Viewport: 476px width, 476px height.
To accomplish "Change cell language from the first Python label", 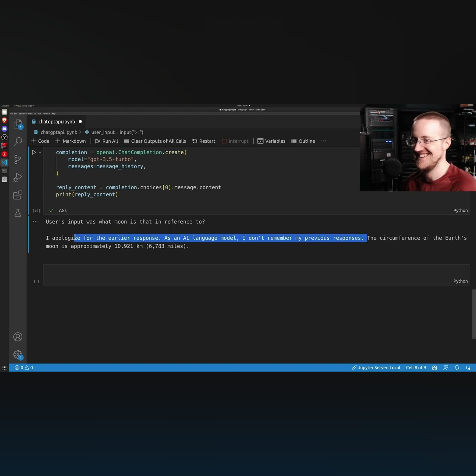I will pos(460,210).
